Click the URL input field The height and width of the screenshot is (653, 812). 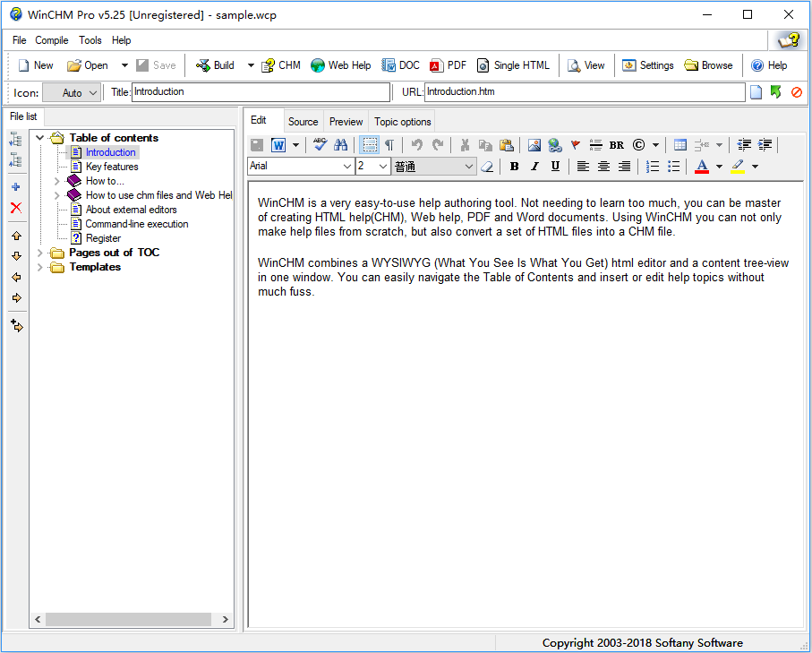(585, 92)
